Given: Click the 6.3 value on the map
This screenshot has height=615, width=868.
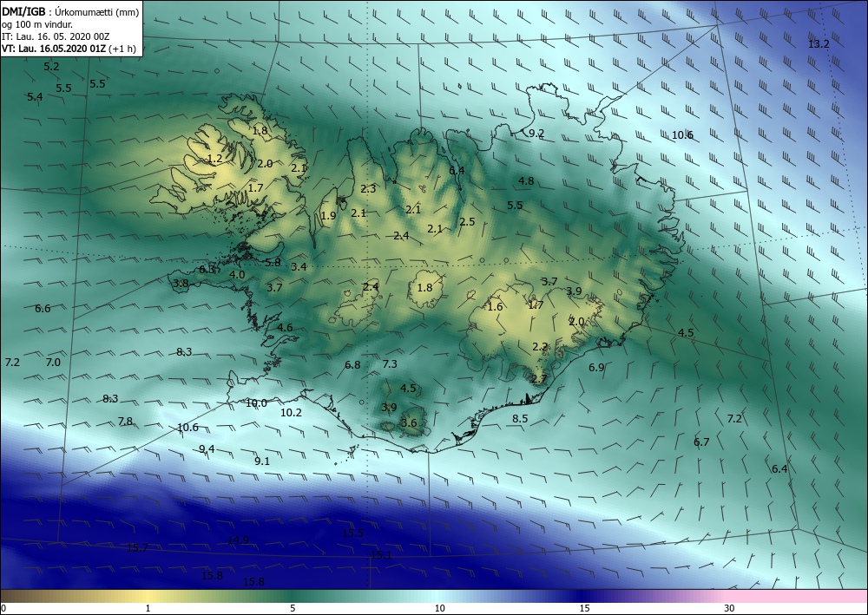Looking at the screenshot, I should (207, 270).
